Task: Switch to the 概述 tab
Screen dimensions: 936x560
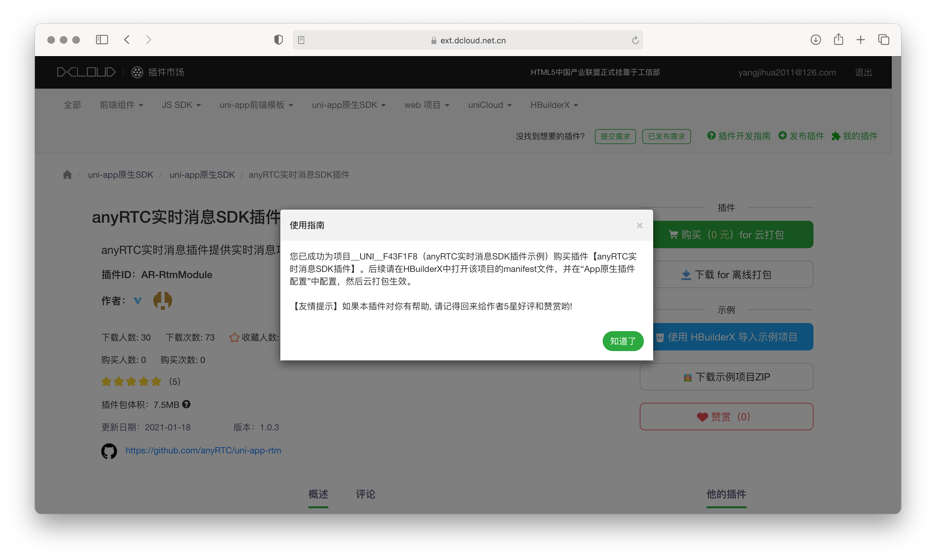Action: pos(318,494)
